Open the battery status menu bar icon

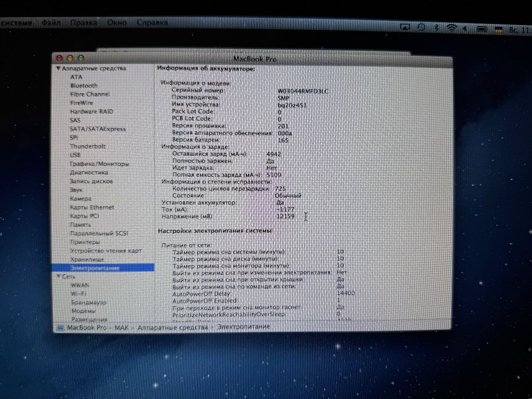click(482, 29)
